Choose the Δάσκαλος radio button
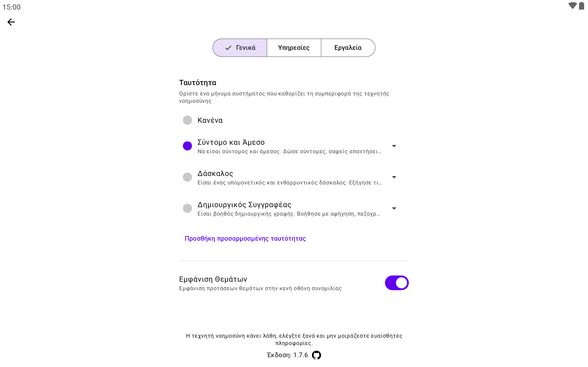Viewport: 588px width, 367px height. click(187, 177)
